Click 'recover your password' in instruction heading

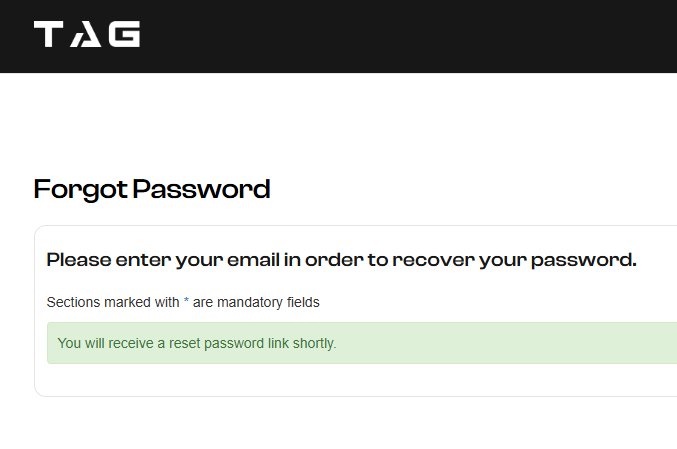(x=515, y=260)
